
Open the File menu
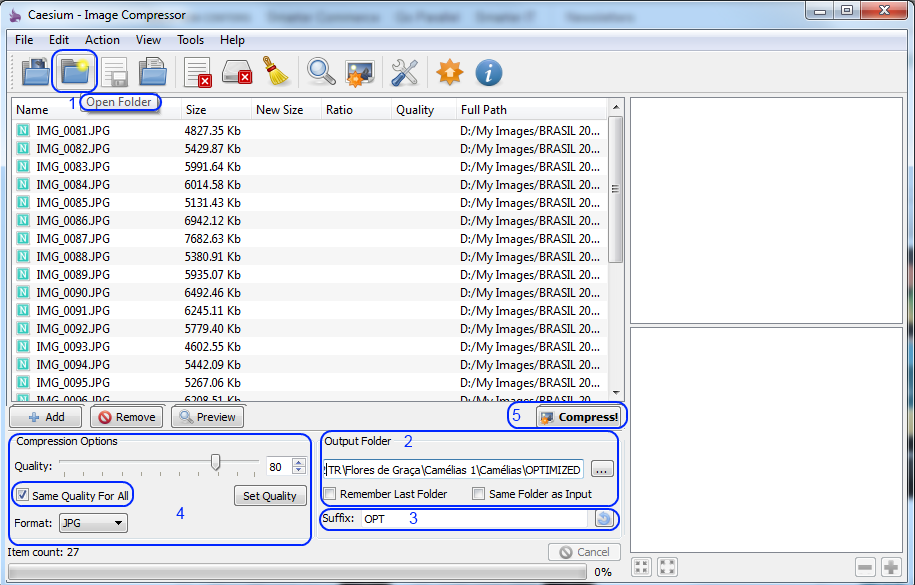pos(24,40)
